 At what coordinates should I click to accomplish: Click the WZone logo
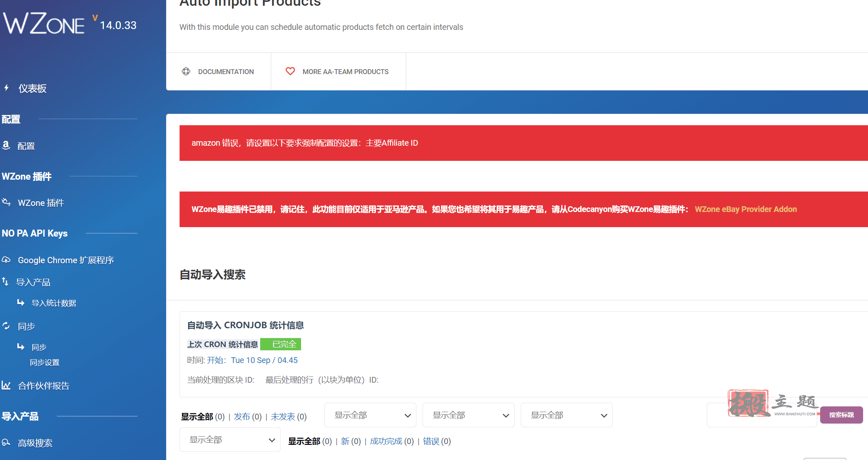44,23
